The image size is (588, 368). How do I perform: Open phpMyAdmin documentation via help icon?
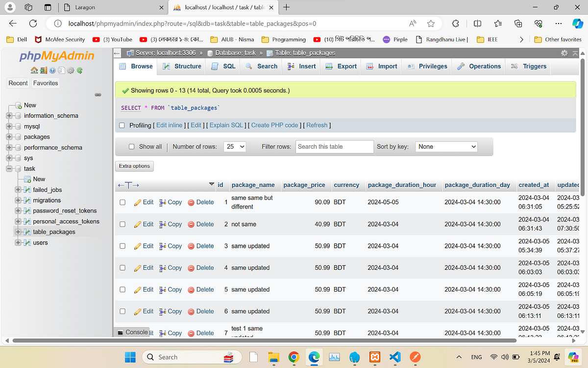pyautogui.click(x=52, y=70)
